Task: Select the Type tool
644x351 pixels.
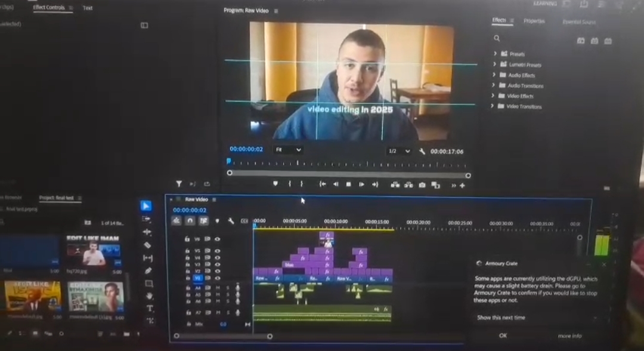Action: pos(149,308)
